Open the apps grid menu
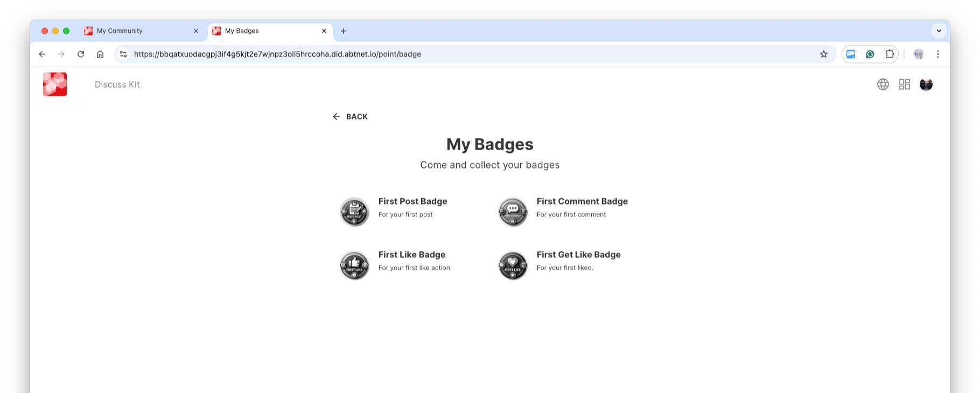The height and width of the screenshot is (393, 980). pyautogui.click(x=905, y=85)
